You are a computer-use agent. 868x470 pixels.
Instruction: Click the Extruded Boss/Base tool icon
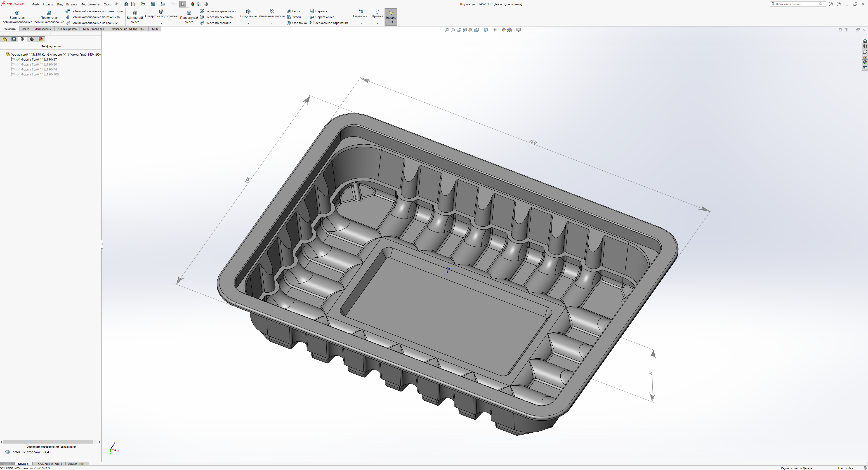tap(17, 13)
